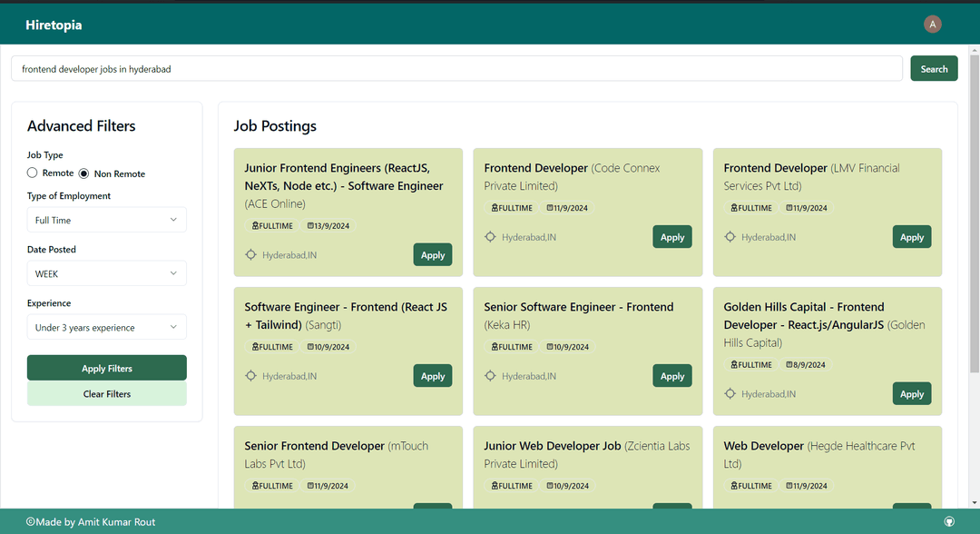980x534 pixels.
Task: Click location icon on Sangti card
Action: coord(250,376)
